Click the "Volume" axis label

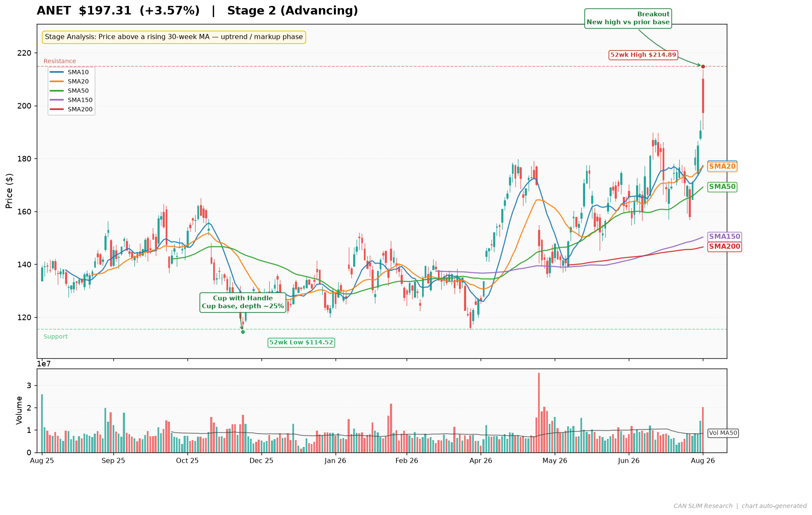[19, 411]
